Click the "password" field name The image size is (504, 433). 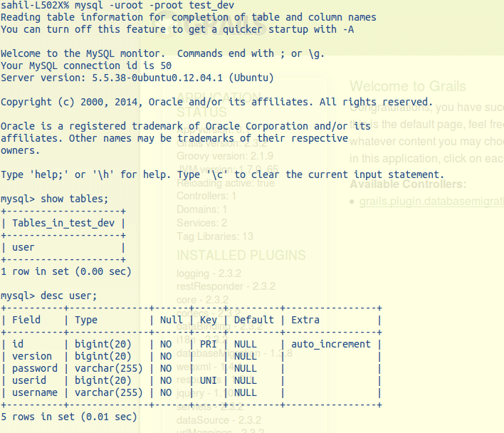point(35,368)
